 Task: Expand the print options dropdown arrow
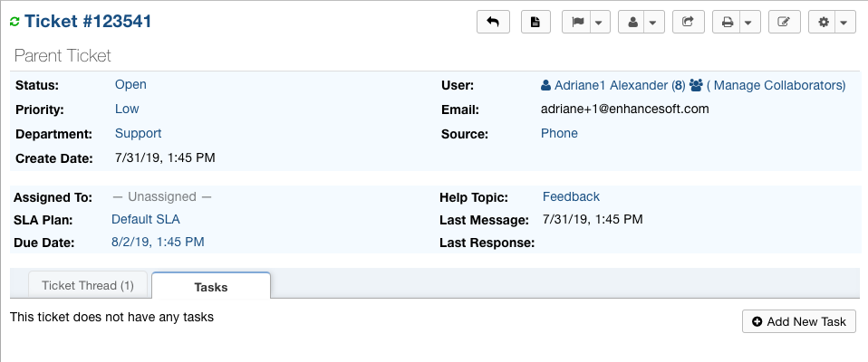click(x=748, y=22)
